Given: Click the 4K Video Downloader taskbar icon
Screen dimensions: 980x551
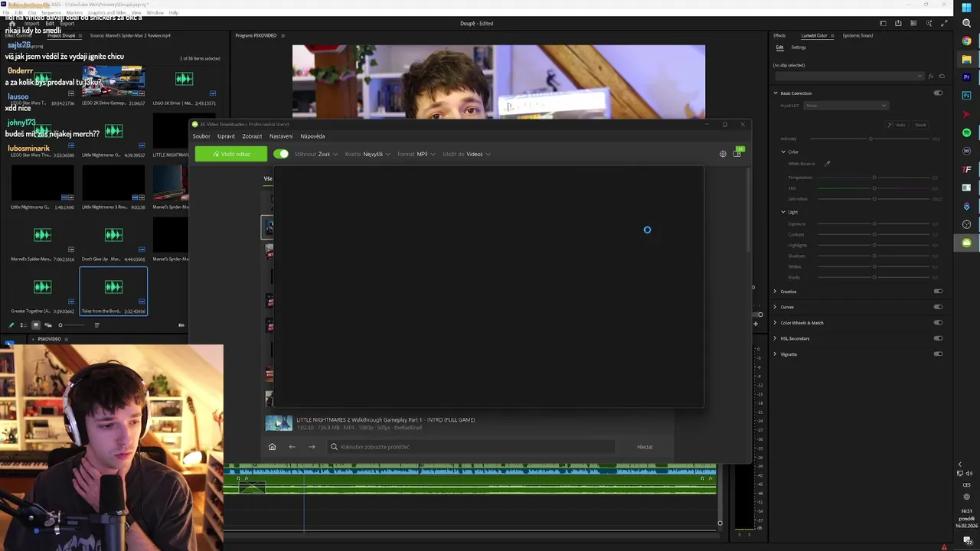Looking at the screenshot, I should [x=967, y=243].
